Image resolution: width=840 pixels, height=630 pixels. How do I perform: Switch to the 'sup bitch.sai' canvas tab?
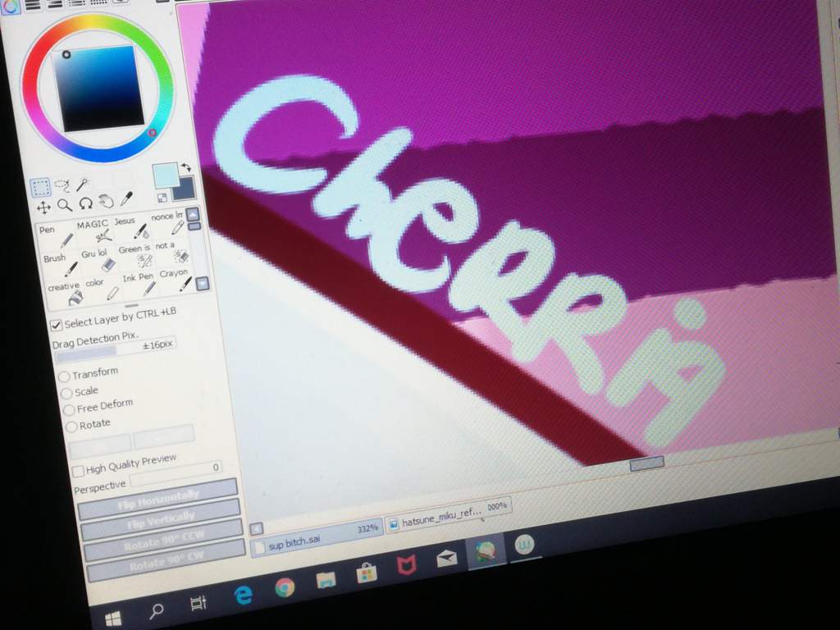(317, 538)
